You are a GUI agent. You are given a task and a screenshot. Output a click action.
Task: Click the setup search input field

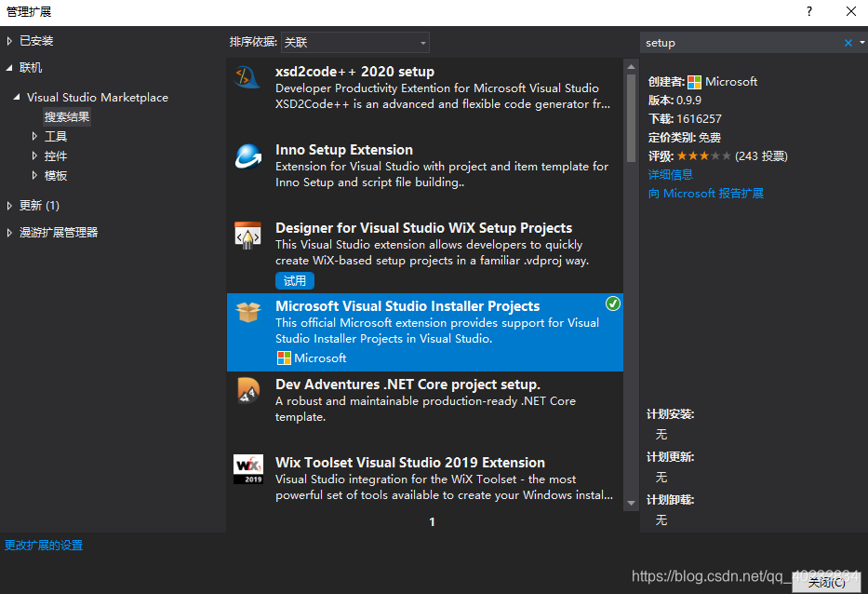click(x=741, y=43)
